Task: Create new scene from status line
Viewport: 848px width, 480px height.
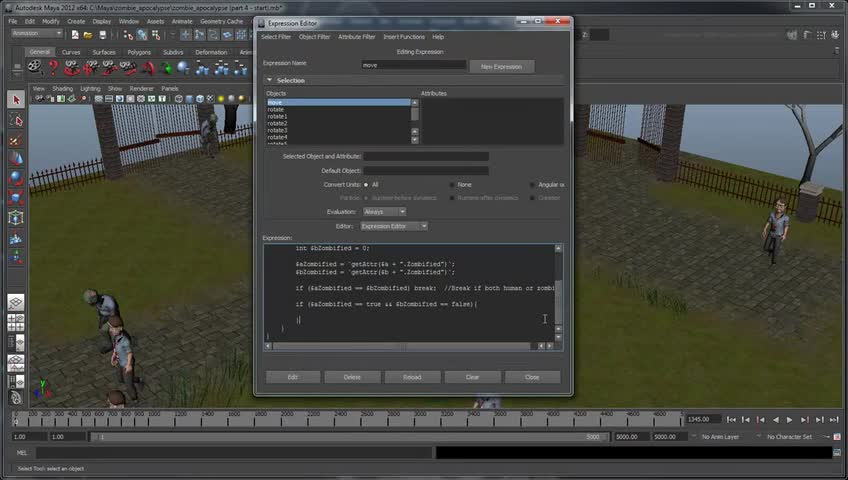Action: [x=75, y=35]
